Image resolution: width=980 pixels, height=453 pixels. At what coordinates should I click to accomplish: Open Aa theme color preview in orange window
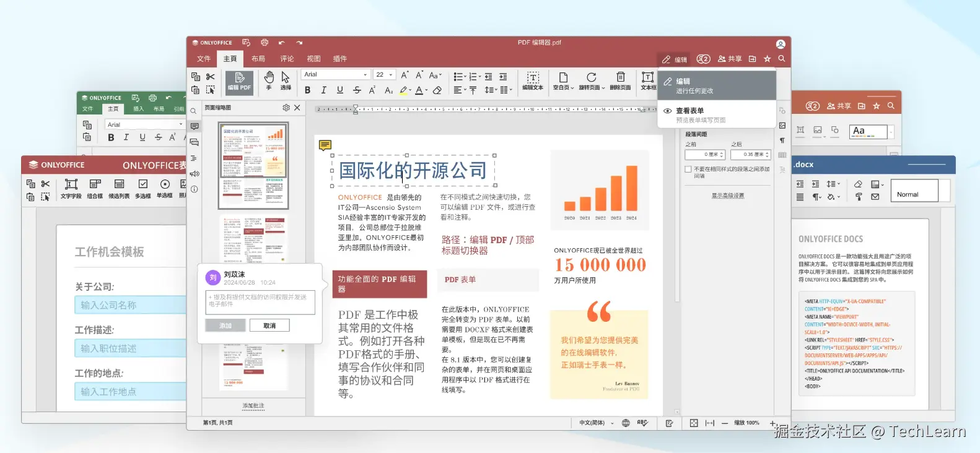pyautogui.click(x=868, y=131)
